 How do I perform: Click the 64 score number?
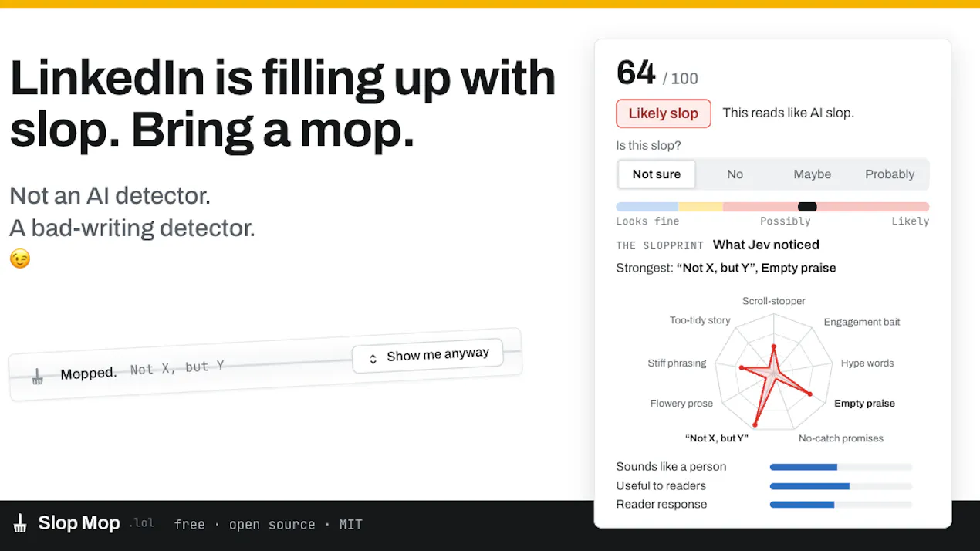coord(636,73)
